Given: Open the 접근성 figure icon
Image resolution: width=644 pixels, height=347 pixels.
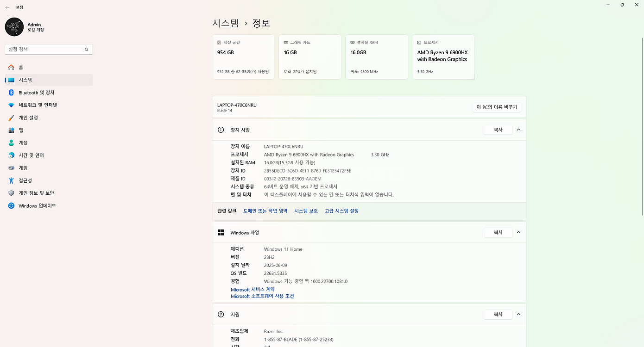Looking at the screenshot, I should (x=11, y=180).
